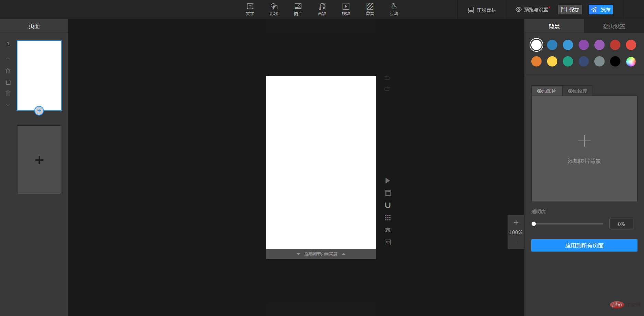Screen dimensions: 644x316
Task: Open the 形状 shapes tool
Action: pos(274,9)
